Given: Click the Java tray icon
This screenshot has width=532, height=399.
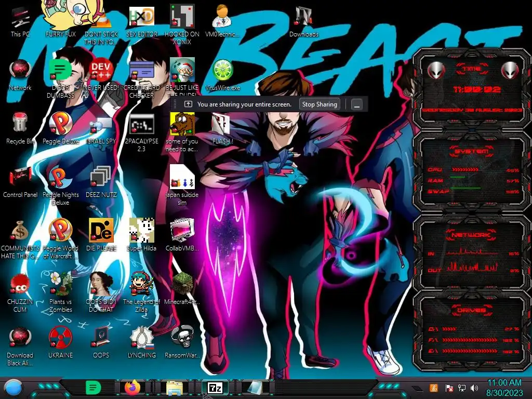Looking at the screenshot, I should pos(434,388).
